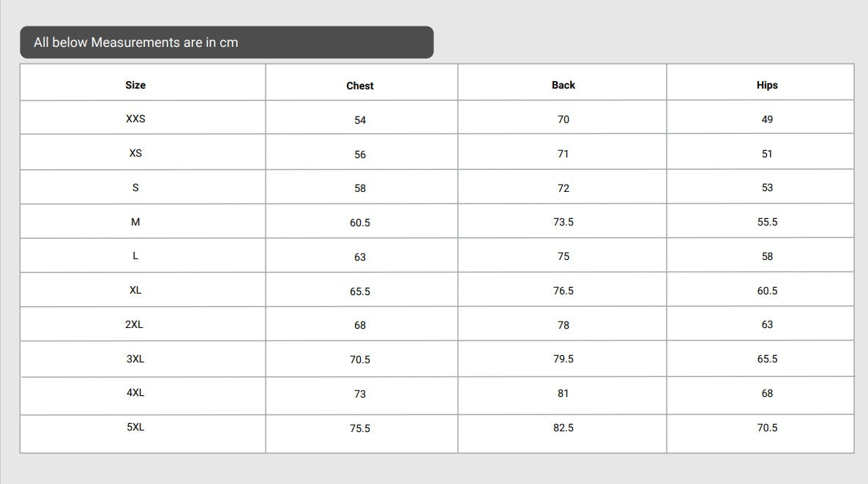Click the Chest column header
Image resolution: width=868 pixels, height=484 pixels.
[x=360, y=86]
